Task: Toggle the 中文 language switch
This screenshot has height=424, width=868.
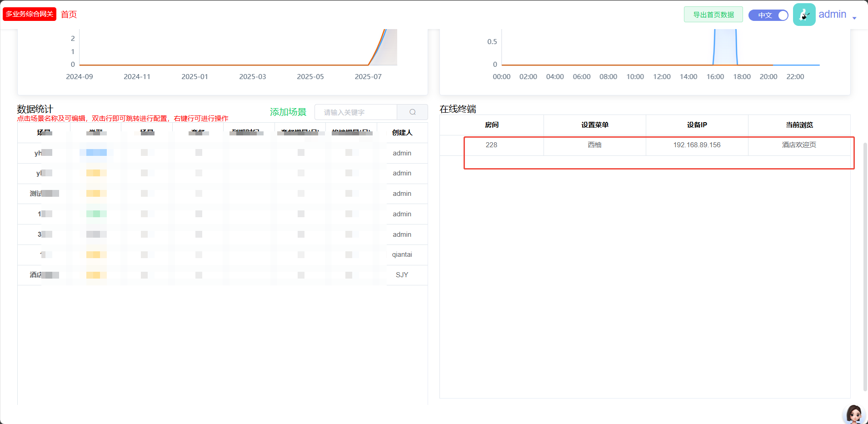Action: coord(768,15)
